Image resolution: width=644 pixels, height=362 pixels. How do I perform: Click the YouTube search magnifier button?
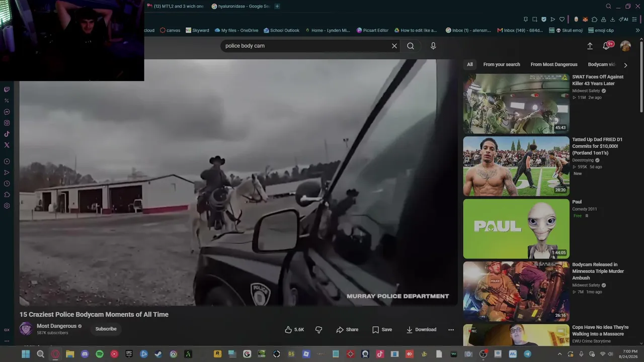click(411, 46)
